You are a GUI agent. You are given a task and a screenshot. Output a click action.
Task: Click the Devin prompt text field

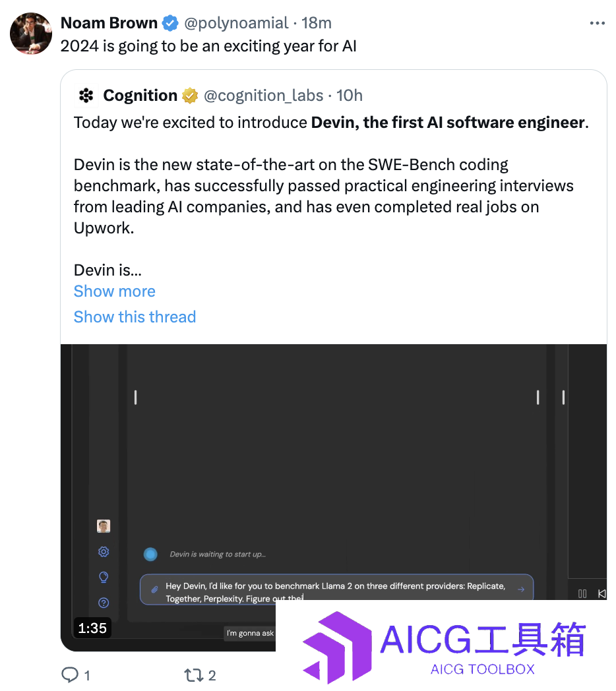[x=337, y=589]
